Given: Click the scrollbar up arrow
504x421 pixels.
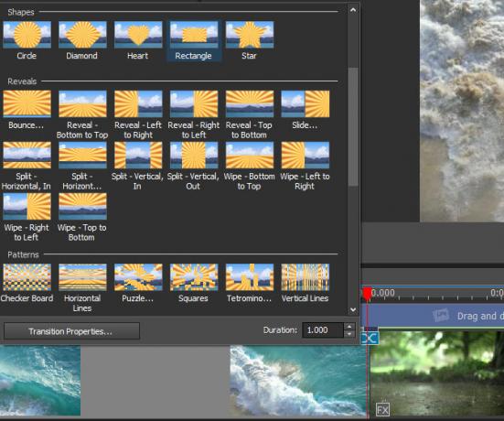Looking at the screenshot, I should tap(353, 10).
